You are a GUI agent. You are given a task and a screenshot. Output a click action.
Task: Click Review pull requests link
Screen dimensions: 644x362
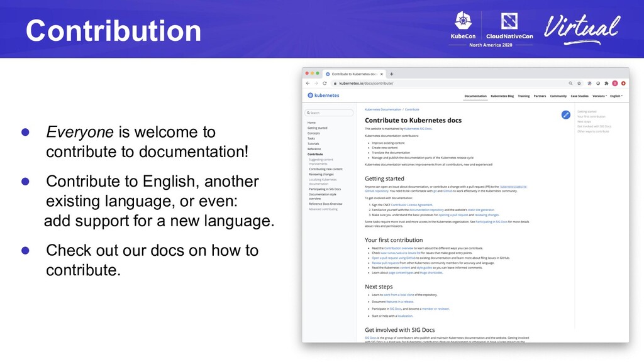[x=386, y=263]
